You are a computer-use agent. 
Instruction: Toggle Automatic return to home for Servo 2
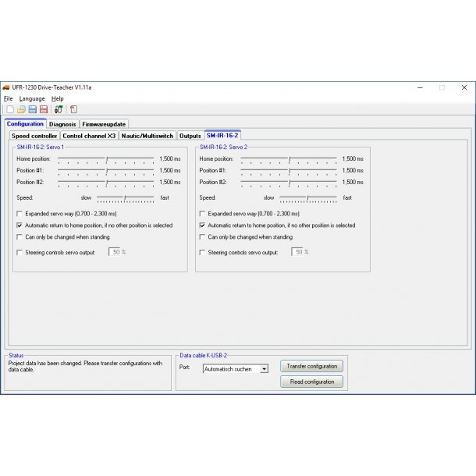coord(203,226)
